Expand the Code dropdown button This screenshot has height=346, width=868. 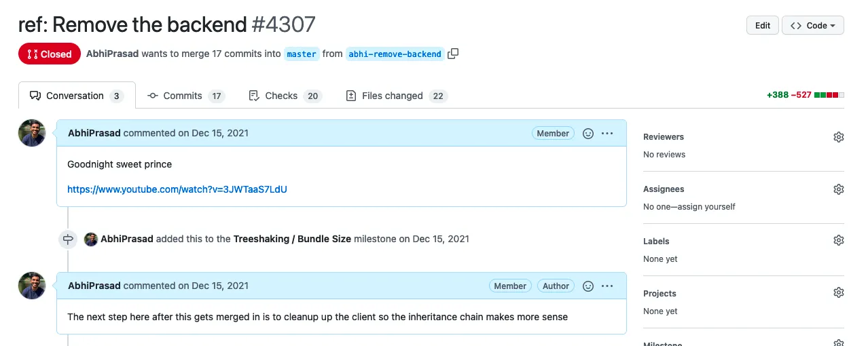812,26
